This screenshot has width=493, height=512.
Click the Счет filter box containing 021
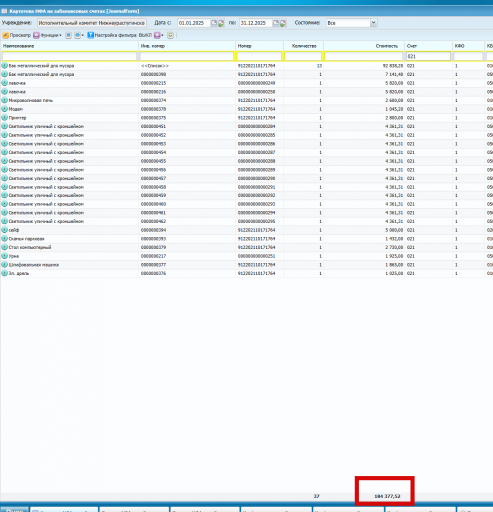428,56
